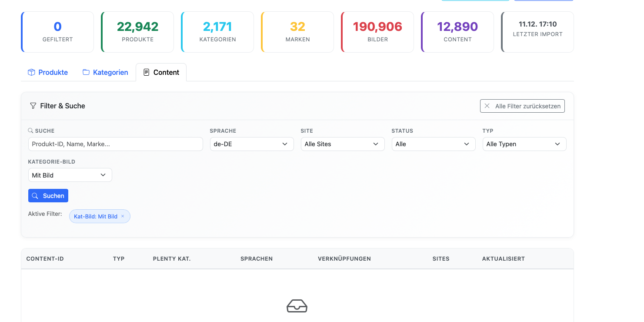Click the empty inbox tray icon
Viewport: 644px width, 322px height.
click(x=297, y=306)
